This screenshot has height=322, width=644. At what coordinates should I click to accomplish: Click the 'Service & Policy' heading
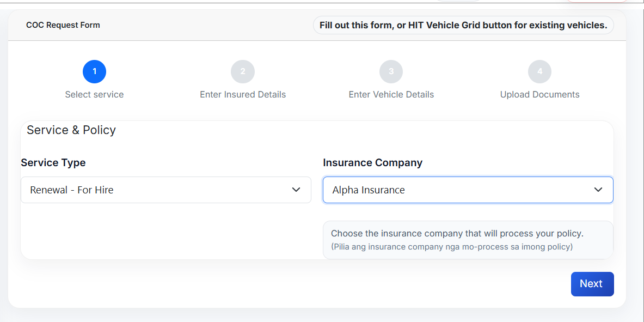(x=71, y=130)
